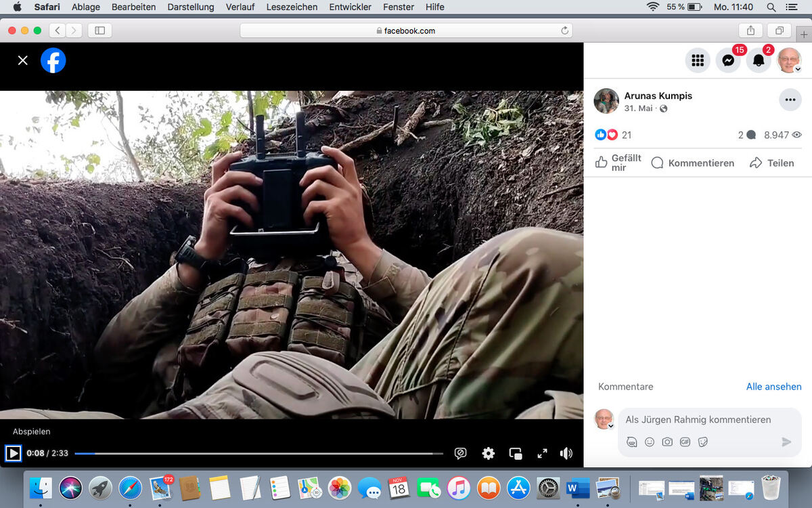The image size is (812, 508).
Task: Open video settings gear
Action: coord(488,453)
